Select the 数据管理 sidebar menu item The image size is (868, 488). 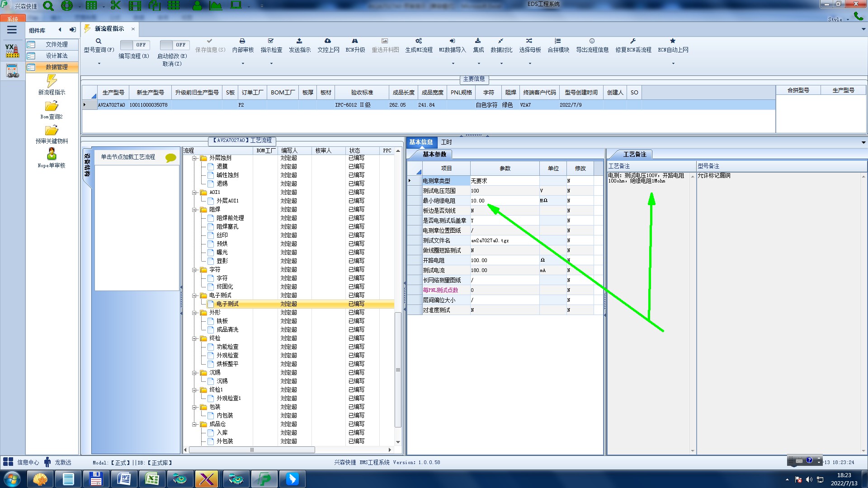coord(56,67)
